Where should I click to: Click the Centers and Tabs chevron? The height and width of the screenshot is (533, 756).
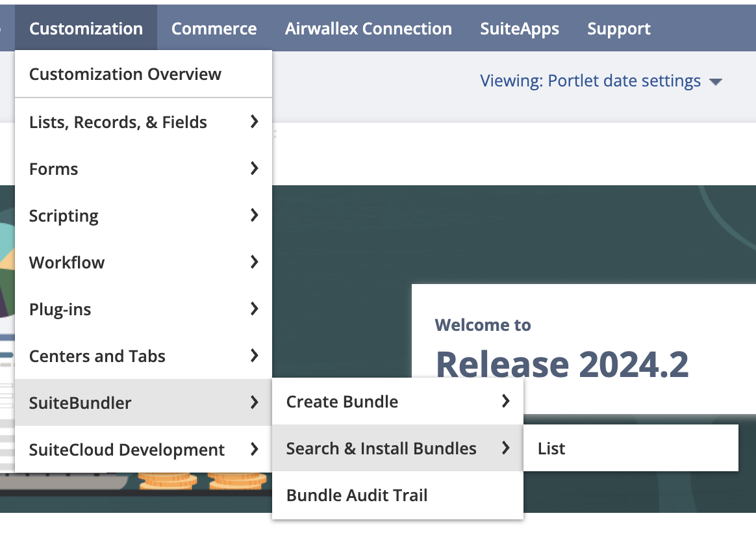coord(254,356)
